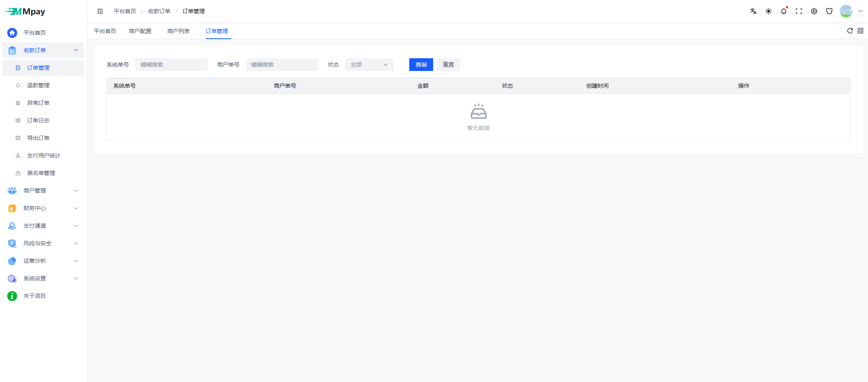This screenshot has width=868, height=382.
Task: Refresh the page with reload icon
Action: 850,31
